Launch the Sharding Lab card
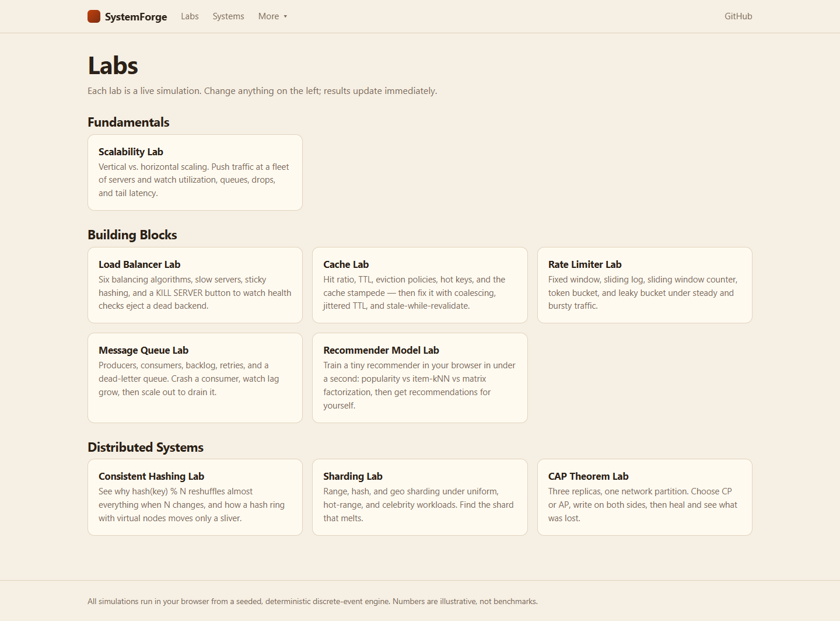The image size is (840, 621). click(420, 497)
